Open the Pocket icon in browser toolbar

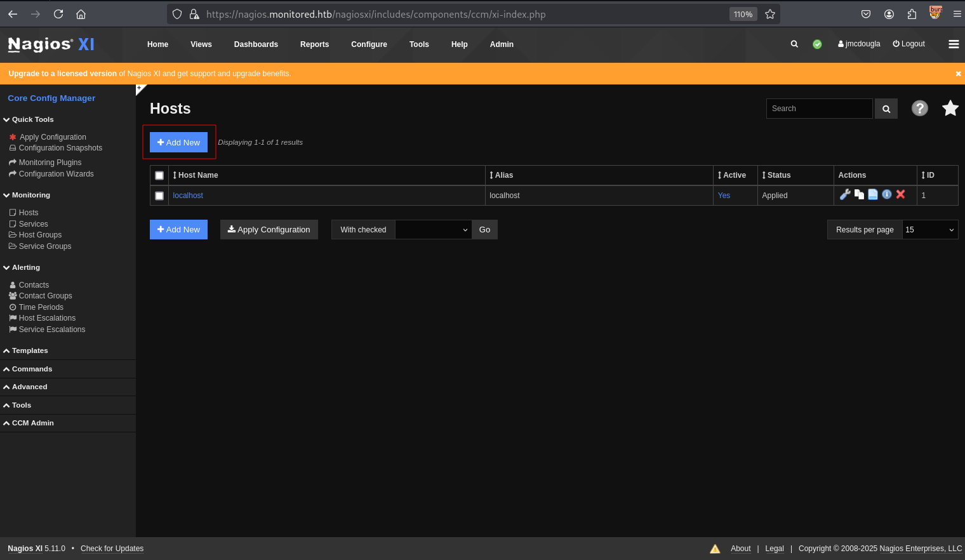coord(866,14)
